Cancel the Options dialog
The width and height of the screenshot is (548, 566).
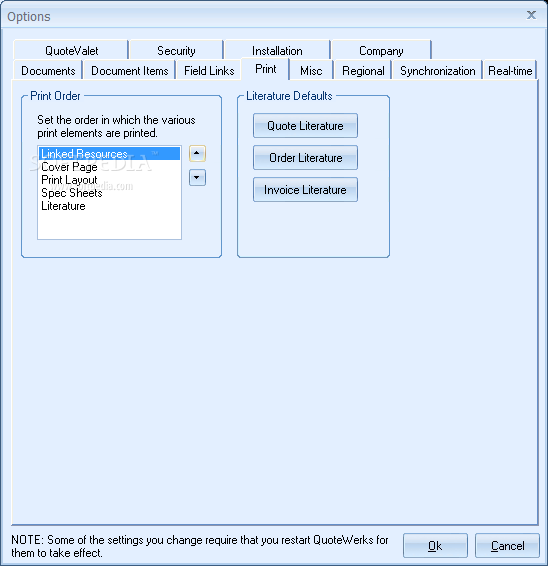(x=507, y=545)
